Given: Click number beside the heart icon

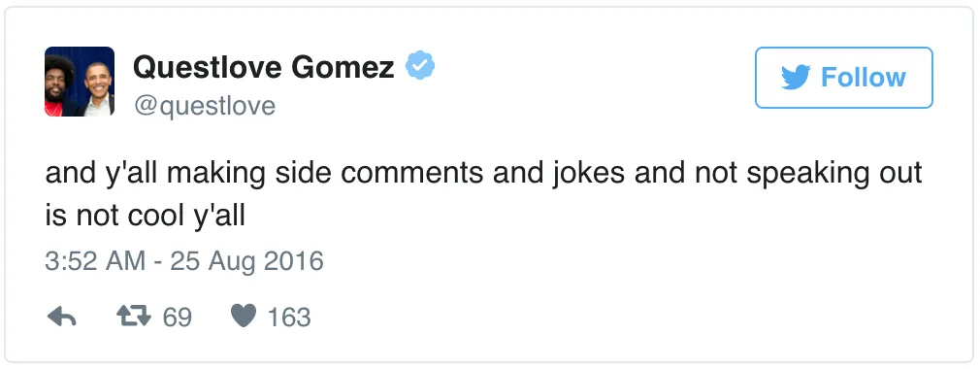Looking at the screenshot, I should pyautogui.click(x=289, y=318).
